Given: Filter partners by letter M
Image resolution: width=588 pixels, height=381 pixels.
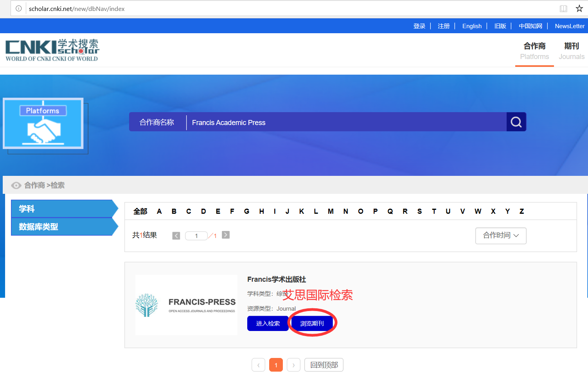Looking at the screenshot, I should point(331,211).
